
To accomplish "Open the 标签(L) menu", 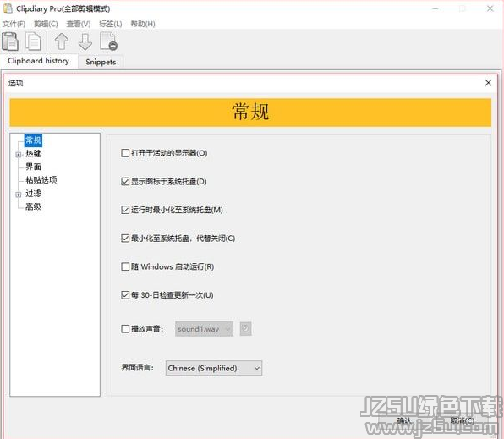I will pyautogui.click(x=111, y=24).
